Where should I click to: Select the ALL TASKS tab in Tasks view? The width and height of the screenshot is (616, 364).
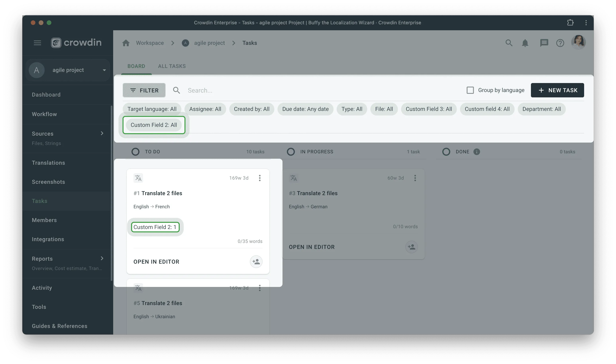pyautogui.click(x=172, y=66)
